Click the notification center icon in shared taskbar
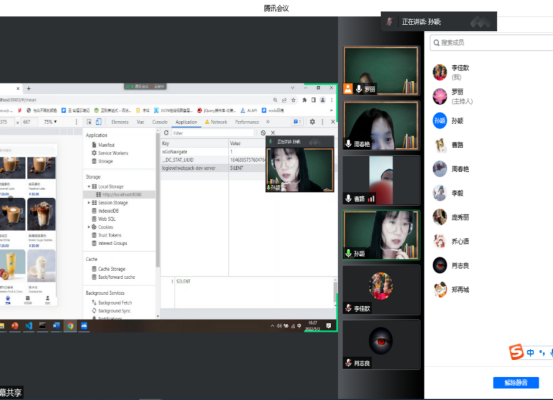Viewport: 553px width, 400px height. 329,326
